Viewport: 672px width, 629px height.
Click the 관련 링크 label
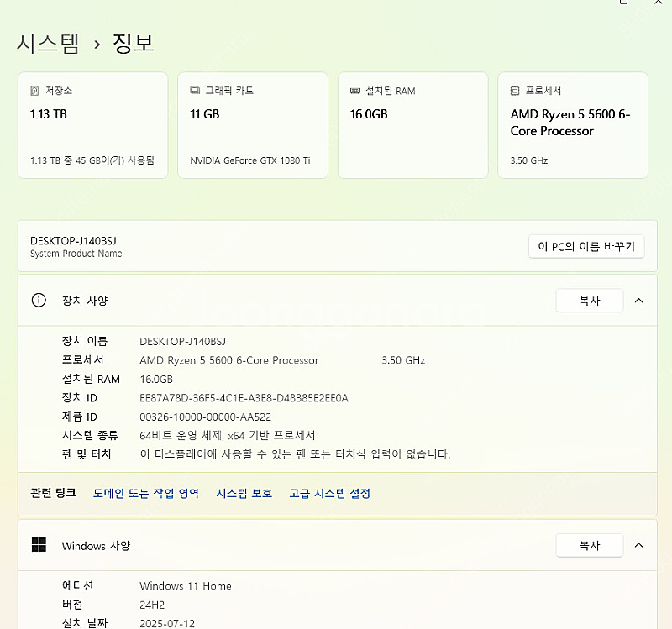click(x=54, y=493)
